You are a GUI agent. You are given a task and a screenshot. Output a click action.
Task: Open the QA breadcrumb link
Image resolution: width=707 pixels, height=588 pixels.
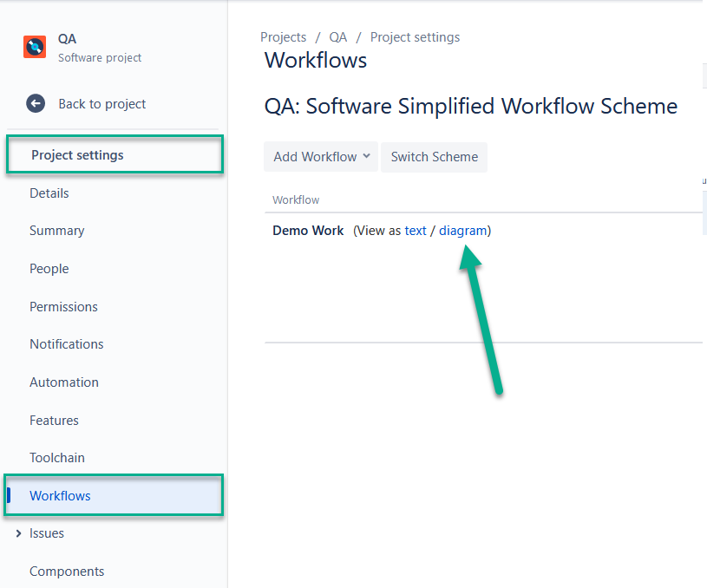(337, 37)
